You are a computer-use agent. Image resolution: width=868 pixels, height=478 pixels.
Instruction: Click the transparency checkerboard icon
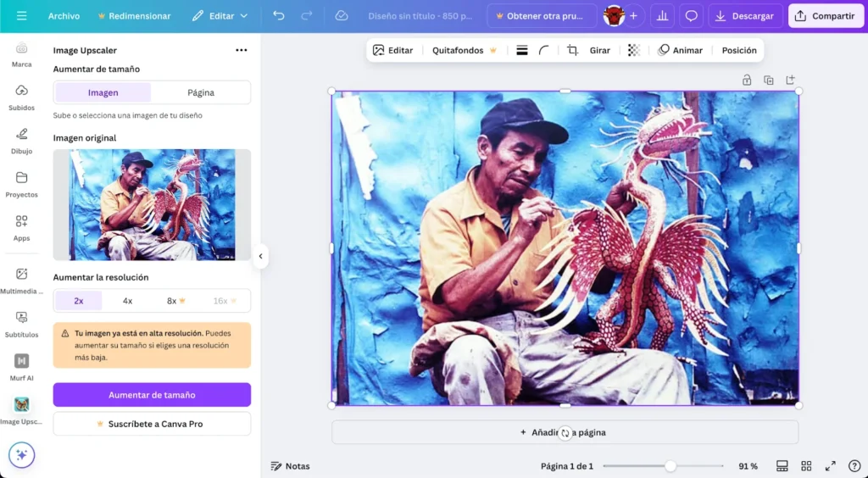pos(633,51)
